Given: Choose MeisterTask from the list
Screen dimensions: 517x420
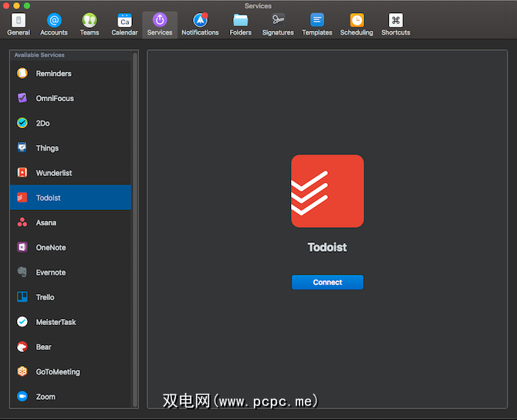Looking at the screenshot, I should (x=56, y=322).
